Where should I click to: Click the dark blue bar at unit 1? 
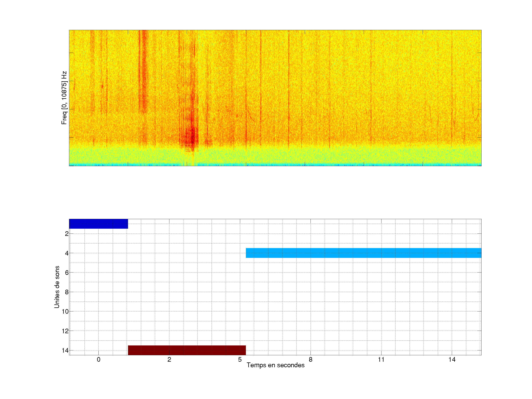click(x=98, y=224)
